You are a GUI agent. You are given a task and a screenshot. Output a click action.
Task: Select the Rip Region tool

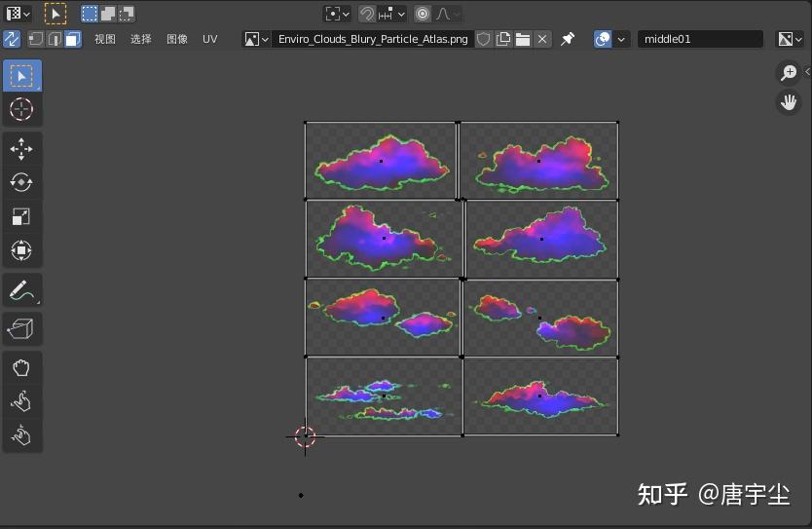pyautogui.click(x=21, y=329)
